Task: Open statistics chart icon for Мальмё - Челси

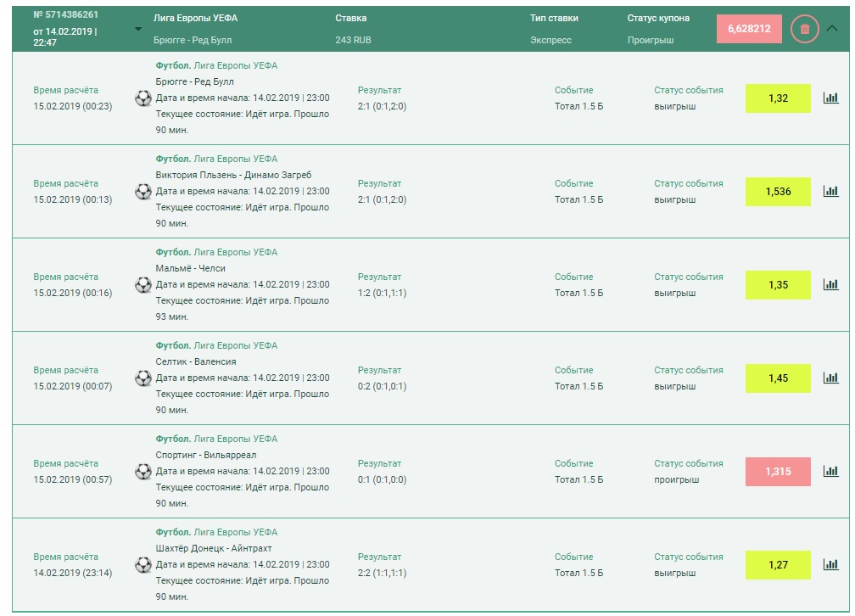Action: [830, 284]
